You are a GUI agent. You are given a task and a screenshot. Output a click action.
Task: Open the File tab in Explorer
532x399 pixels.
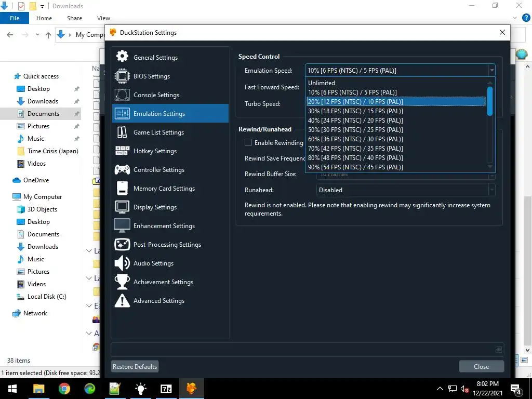click(x=15, y=18)
